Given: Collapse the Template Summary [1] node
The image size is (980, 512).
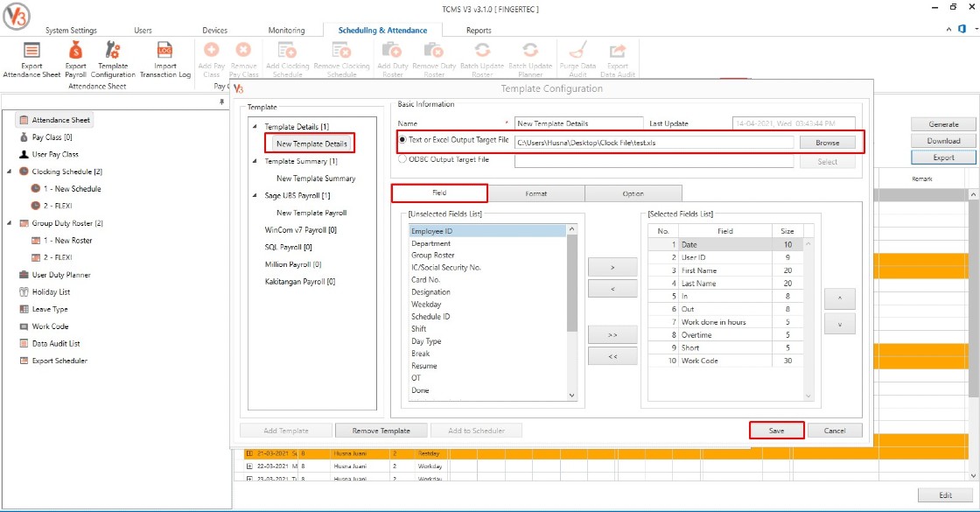Looking at the screenshot, I should pos(255,161).
